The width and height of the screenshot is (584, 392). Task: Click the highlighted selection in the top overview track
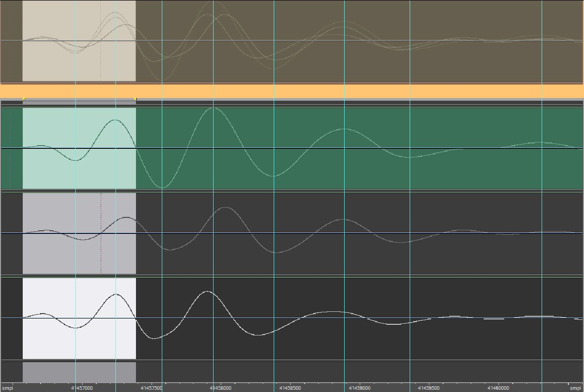coord(79,41)
